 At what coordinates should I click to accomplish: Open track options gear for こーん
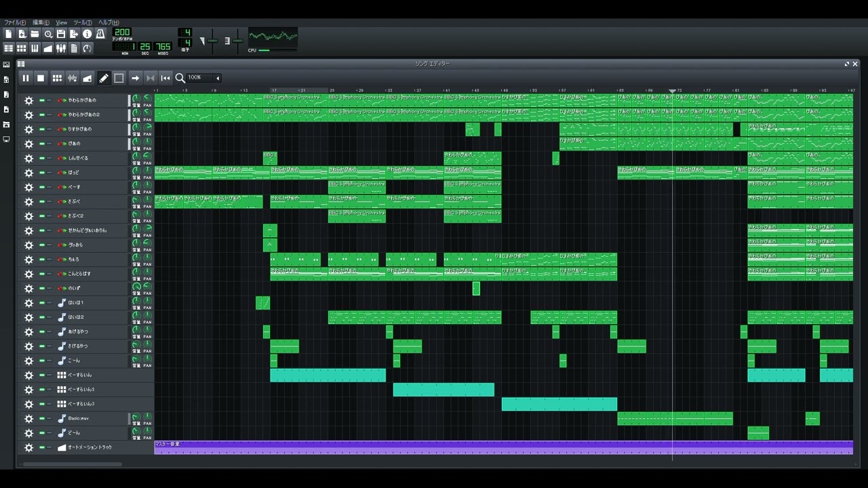28,361
